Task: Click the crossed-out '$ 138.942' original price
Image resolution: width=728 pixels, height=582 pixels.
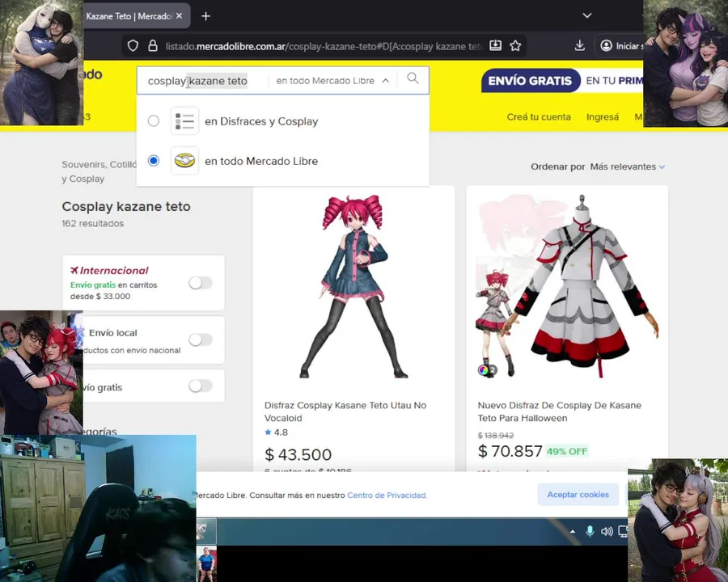Action: click(x=495, y=436)
